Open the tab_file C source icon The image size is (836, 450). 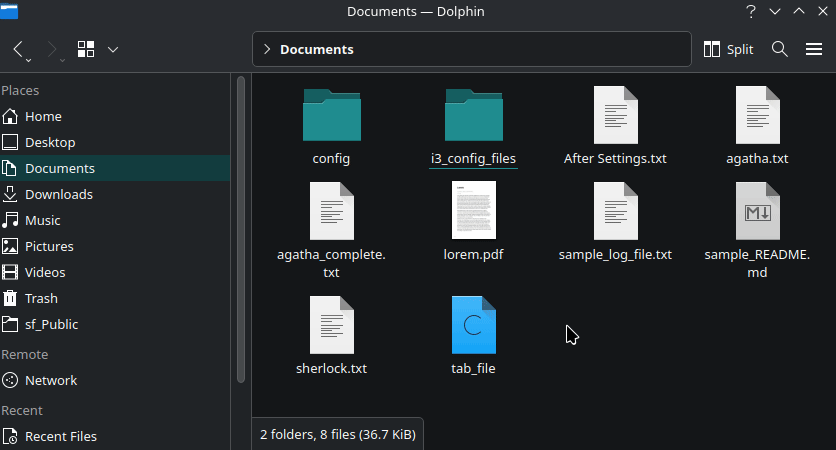473,325
